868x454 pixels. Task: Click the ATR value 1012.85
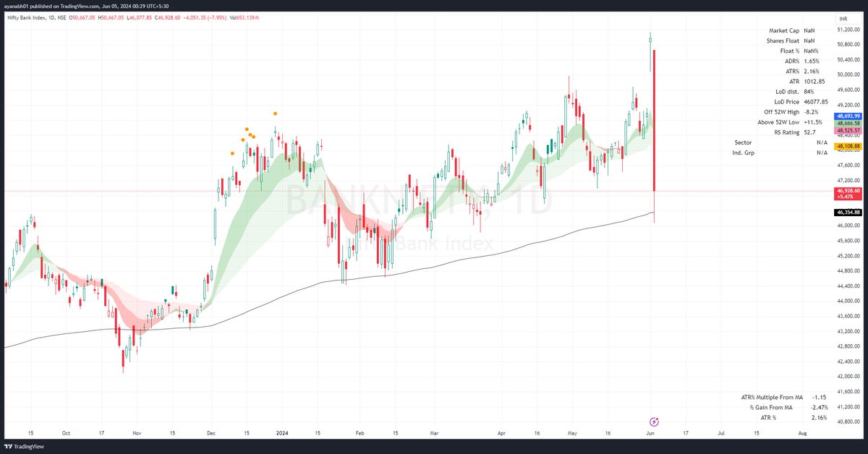click(814, 82)
